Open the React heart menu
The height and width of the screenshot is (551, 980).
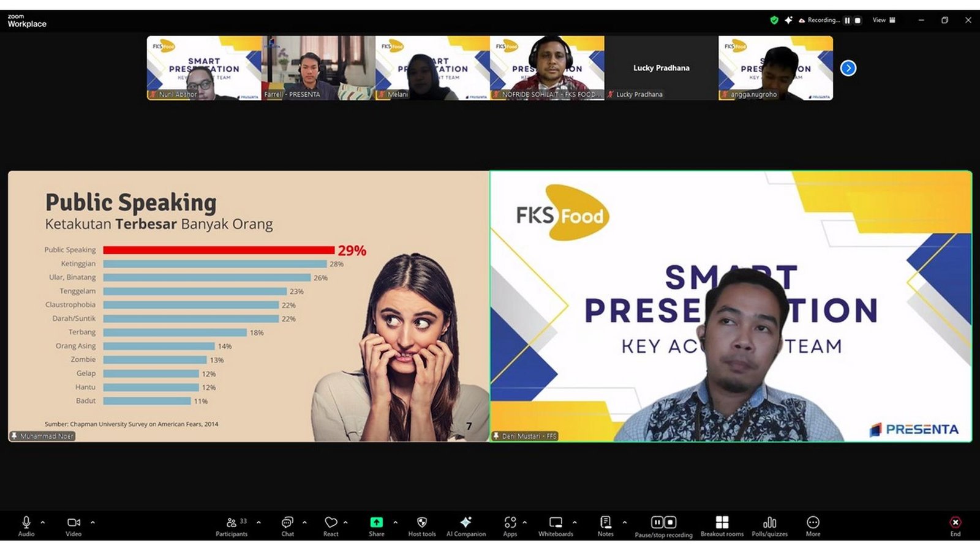point(331,526)
